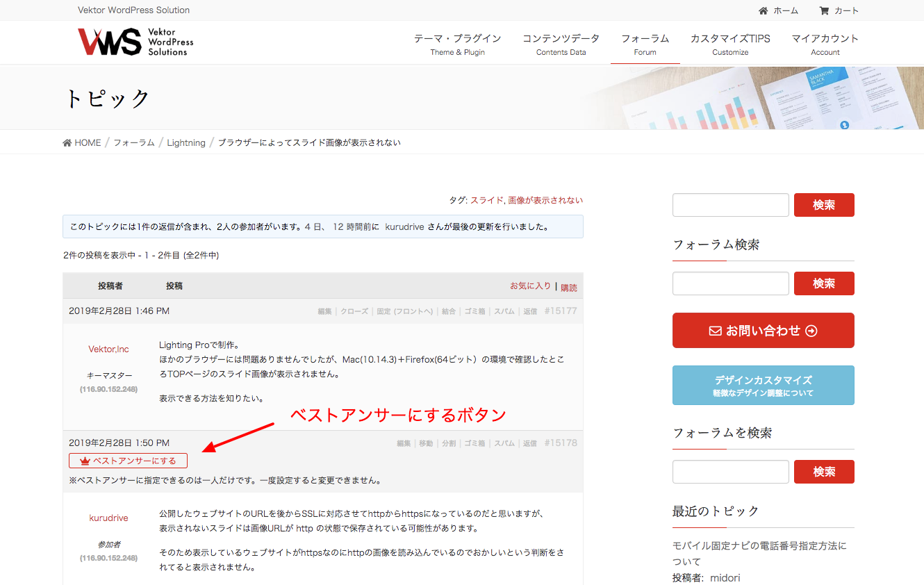Click the ゴミ箱 trash action on post #15177

(476, 311)
